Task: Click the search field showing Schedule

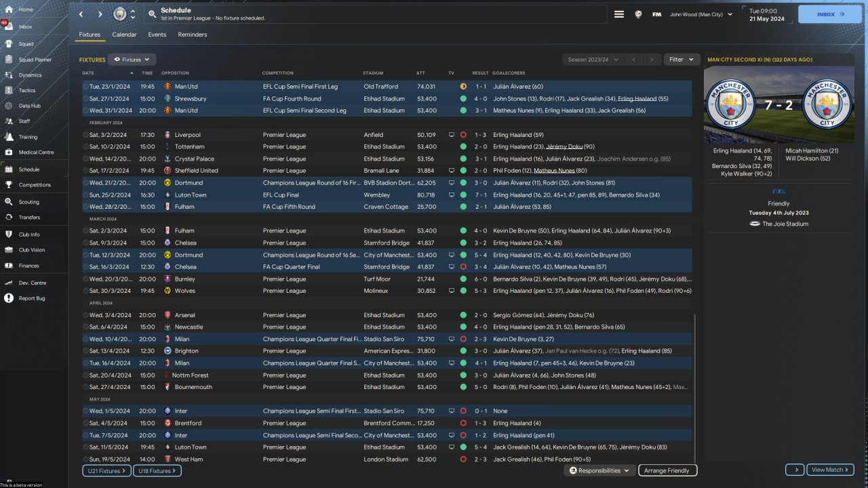Action: click(376, 14)
